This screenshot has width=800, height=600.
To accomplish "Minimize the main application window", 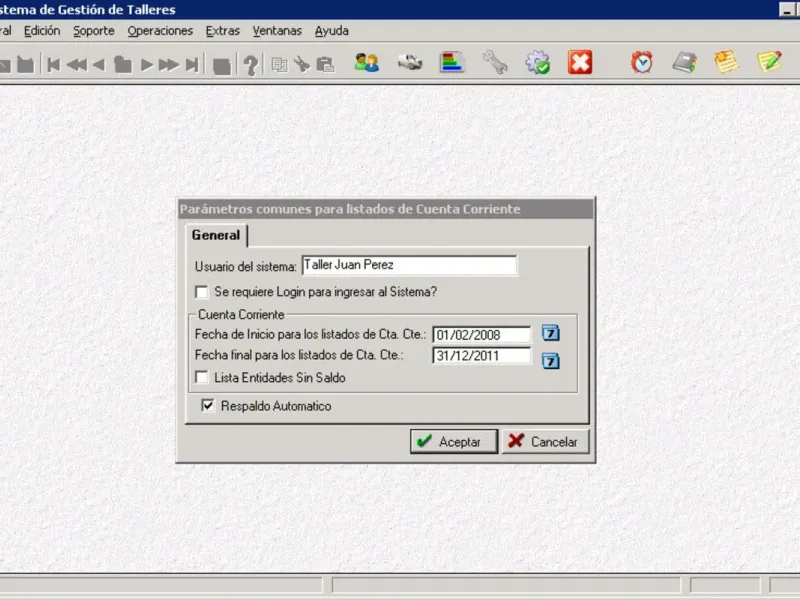I will (x=786, y=9).
